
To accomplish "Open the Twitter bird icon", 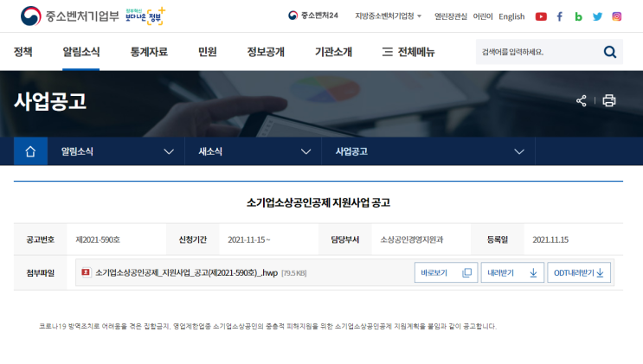I will pos(597,16).
